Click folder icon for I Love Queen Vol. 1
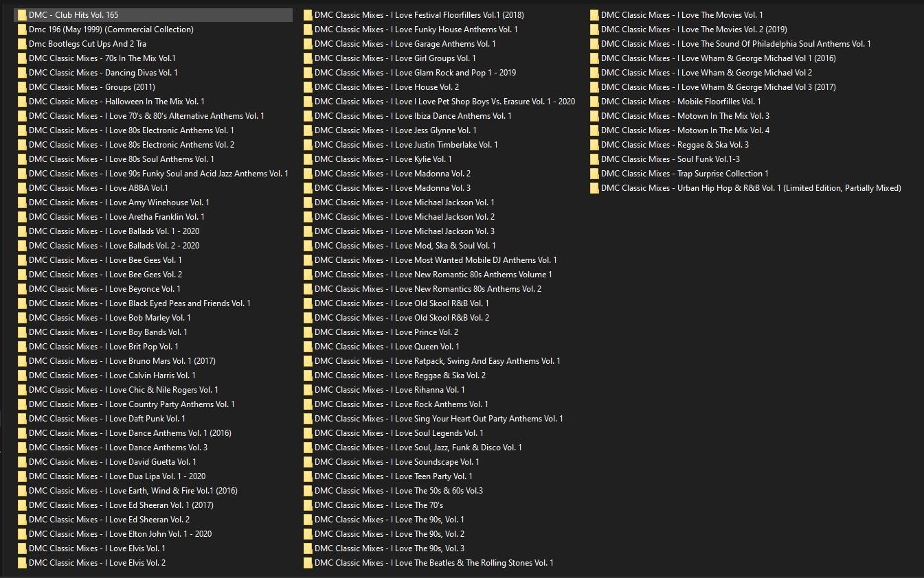Viewport: 924px width, 578px height. (x=308, y=347)
